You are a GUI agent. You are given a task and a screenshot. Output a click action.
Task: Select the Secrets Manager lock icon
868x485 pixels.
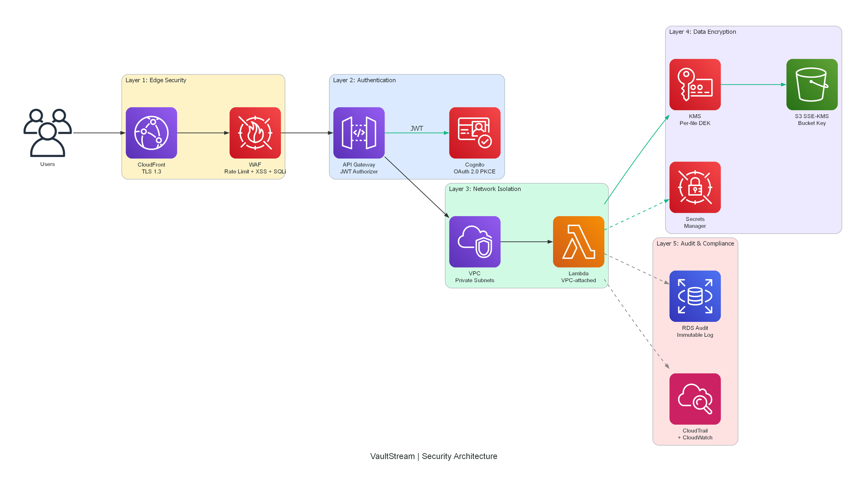695,188
